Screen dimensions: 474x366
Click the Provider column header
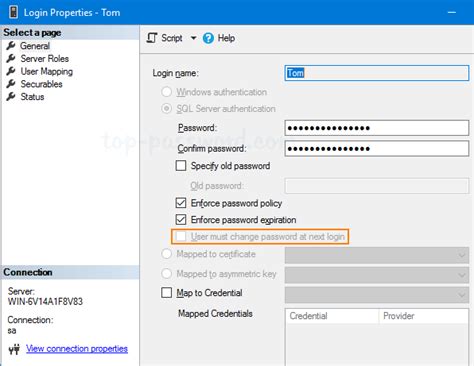[424, 316]
